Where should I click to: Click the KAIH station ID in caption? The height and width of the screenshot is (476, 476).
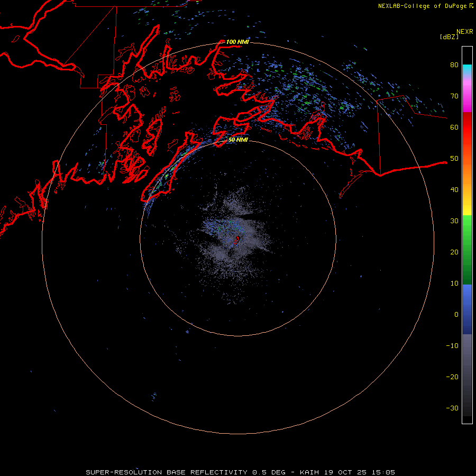click(x=309, y=472)
